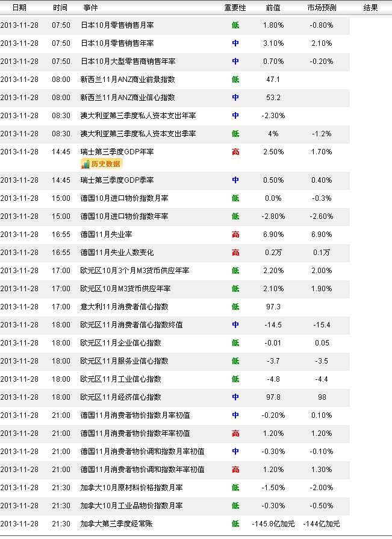Select event 意大利11月消费者信心指数
Screen dimensions: 392x539
coord(124,307)
